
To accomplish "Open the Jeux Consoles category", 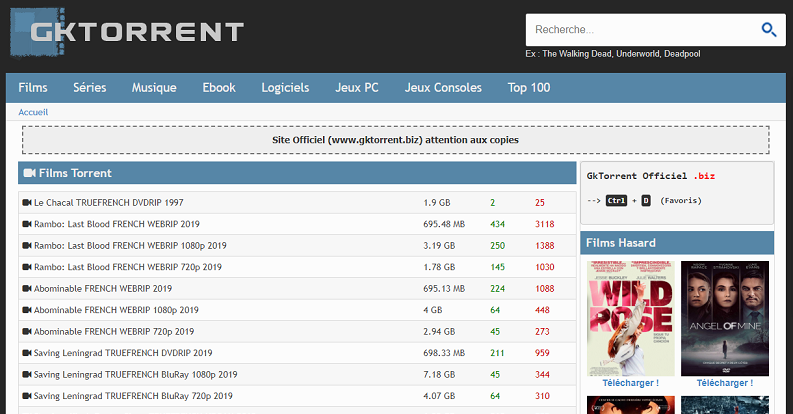I will [x=443, y=87].
